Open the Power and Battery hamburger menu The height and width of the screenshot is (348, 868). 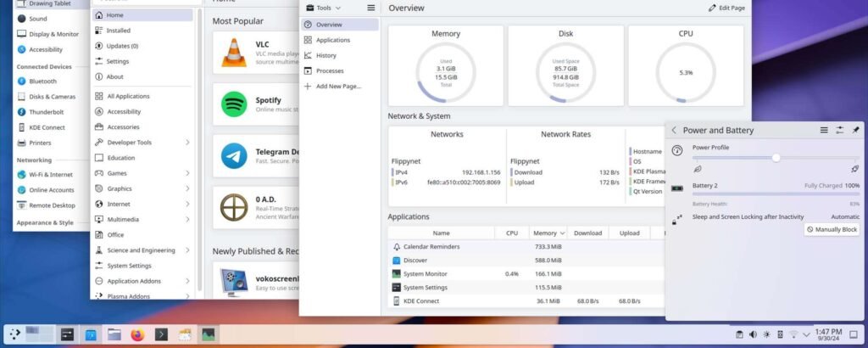pos(824,130)
